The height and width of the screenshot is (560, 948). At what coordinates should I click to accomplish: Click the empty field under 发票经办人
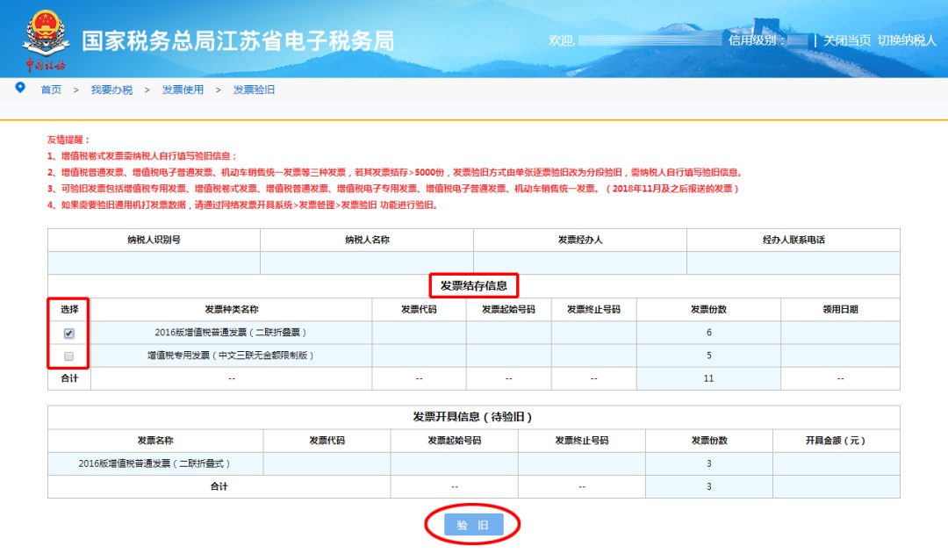[580, 263]
